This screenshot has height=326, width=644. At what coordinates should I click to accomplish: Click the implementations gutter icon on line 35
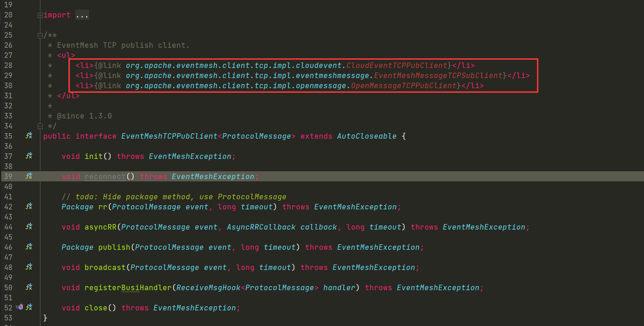[x=28, y=136]
